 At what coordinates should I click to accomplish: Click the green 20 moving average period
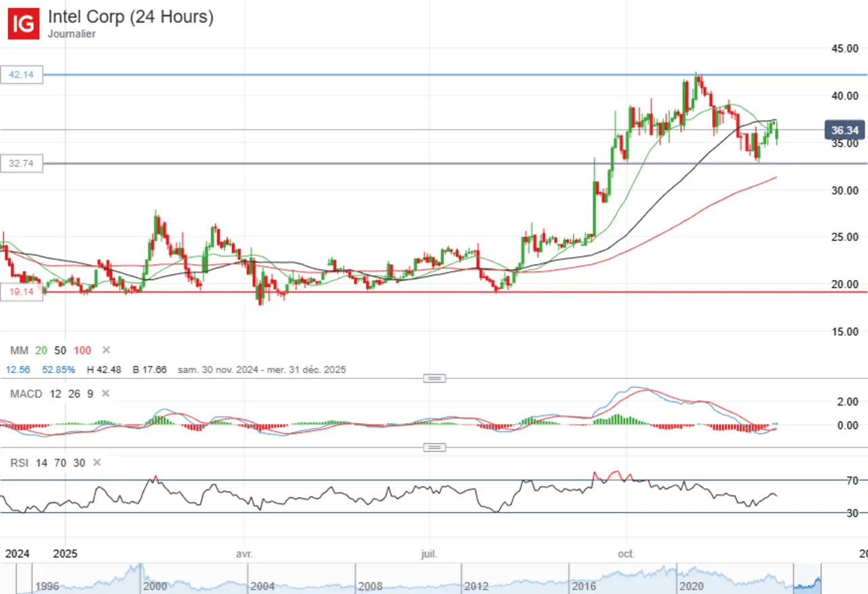(x=41, y=350)
